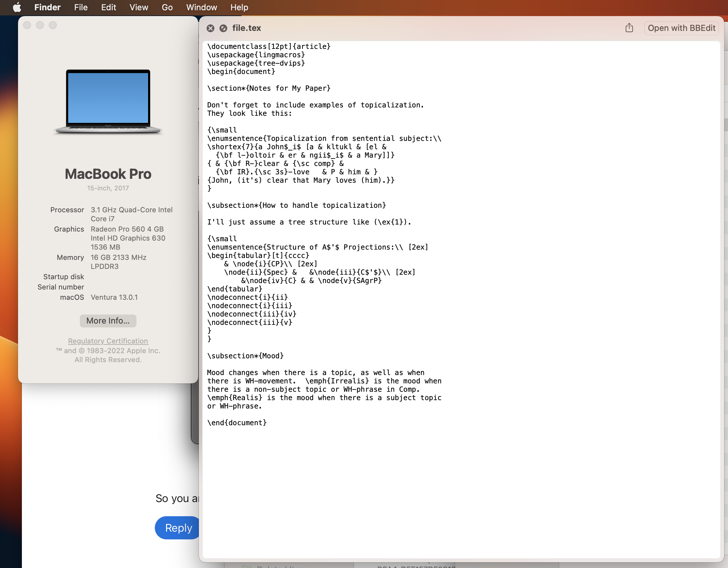Click the MacBook Pro laptop image
Viewport: 728px width, 568px height.
(x=108, y=101)
